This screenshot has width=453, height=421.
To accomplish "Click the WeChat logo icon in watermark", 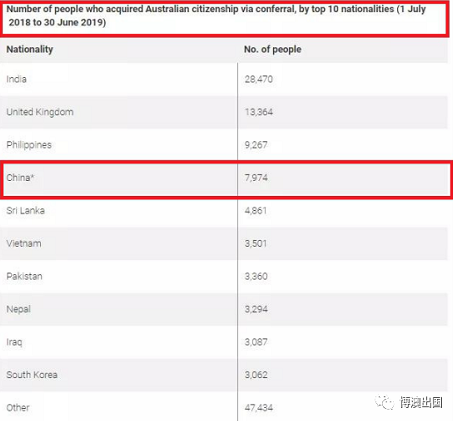I will pyautogui.click(x=384, y=402).
